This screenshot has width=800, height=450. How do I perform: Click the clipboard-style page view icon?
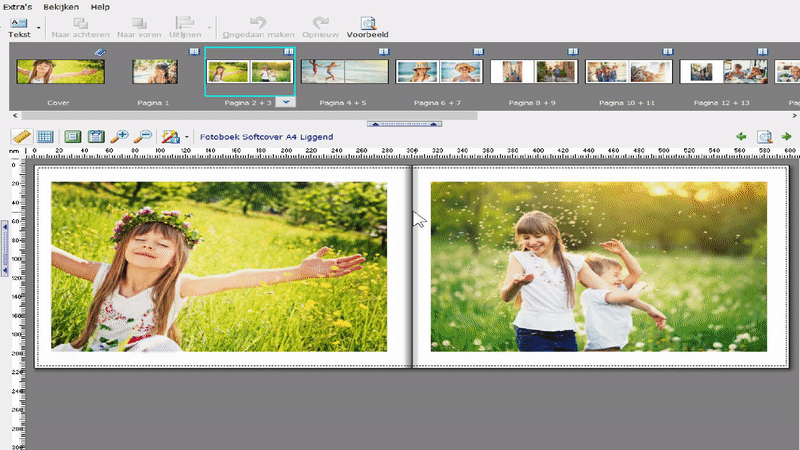[x=96, y=137]
